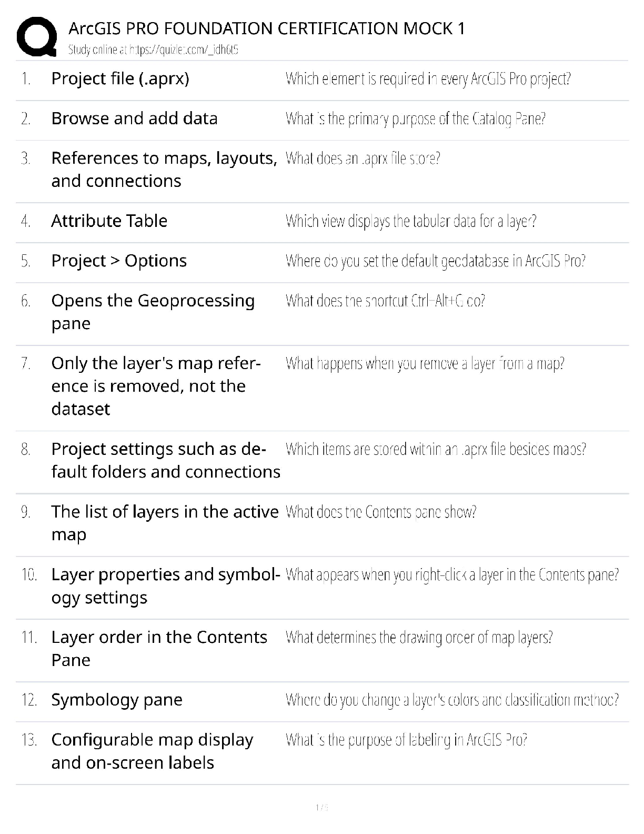This screenshot has width=644, height=834.
Task: Select the term Layer properties and symbology settings
Action: pos(166,585)
